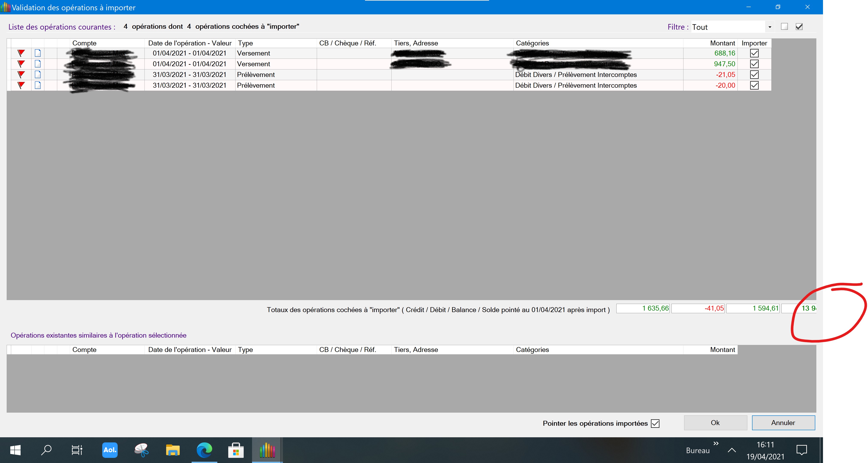Screen dimensions: 868x463
Task: Click the Catégories column header in the top list
Action: point(532,43)
